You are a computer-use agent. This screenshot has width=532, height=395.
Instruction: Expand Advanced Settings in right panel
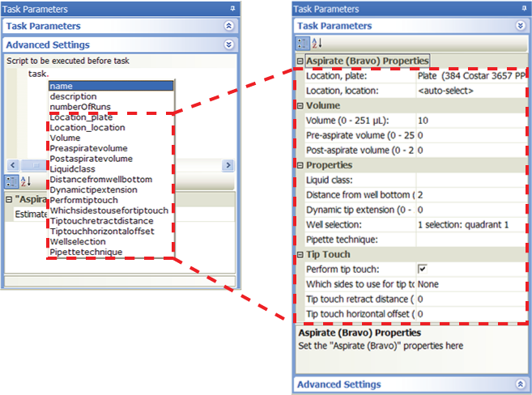pos(521,384)
